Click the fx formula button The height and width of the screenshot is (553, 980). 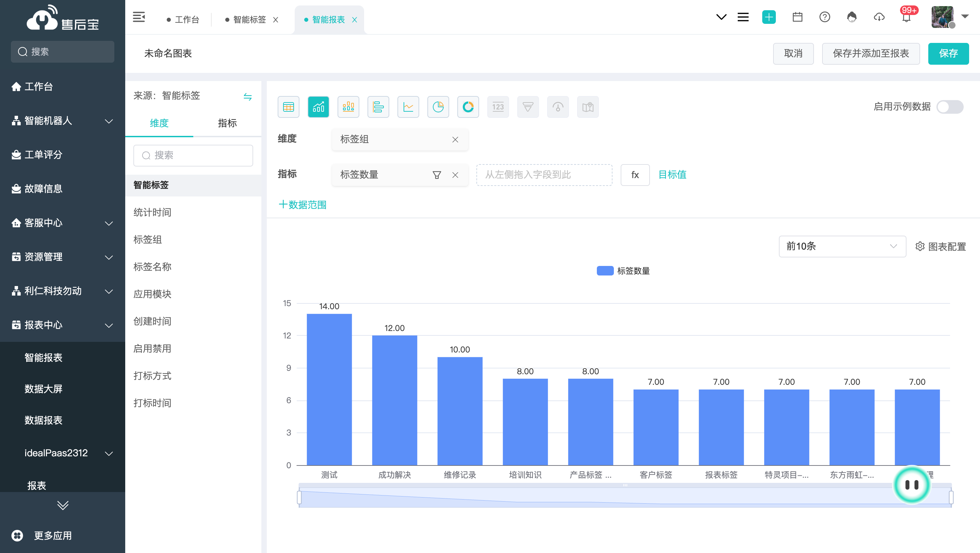point(635,175)
